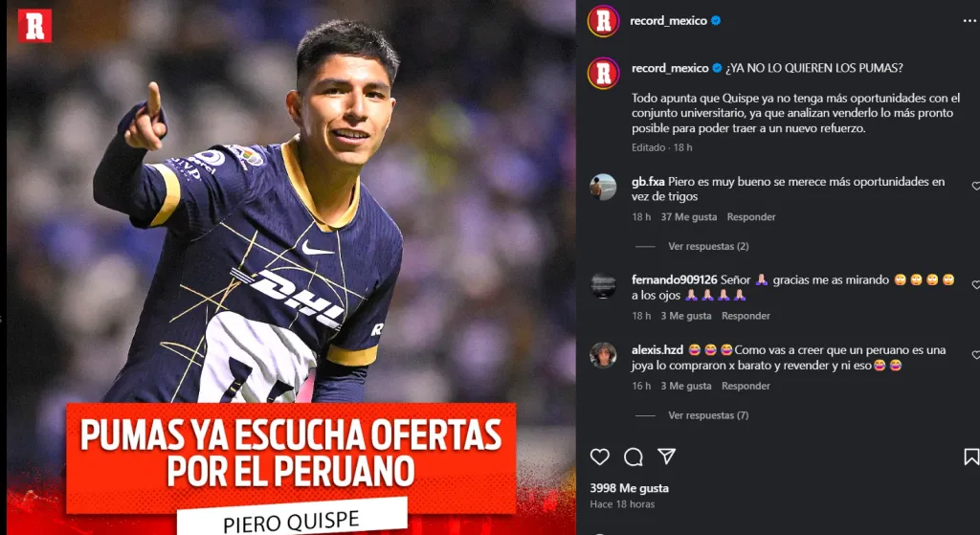Image resolution: width=980 pixels, height=535 pixels.
Task: Expand Ver respuestas (7) replies
Action: tap(708, 415)
